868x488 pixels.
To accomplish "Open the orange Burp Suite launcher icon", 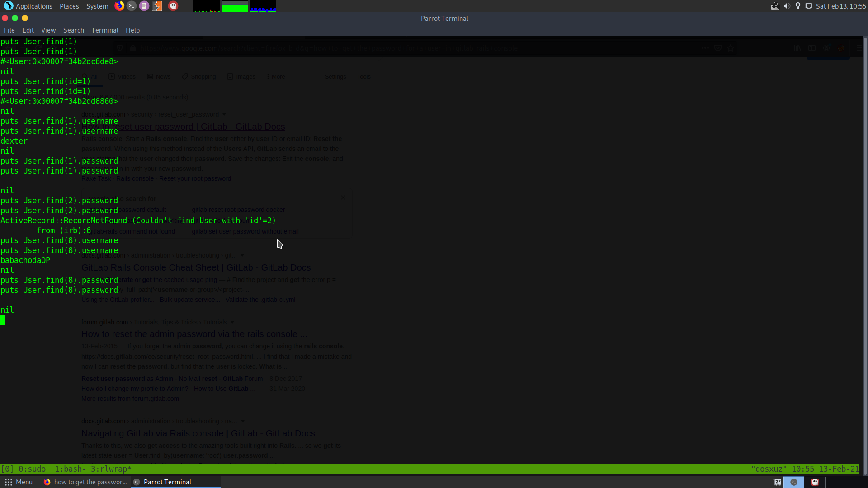I will [157, 6].
